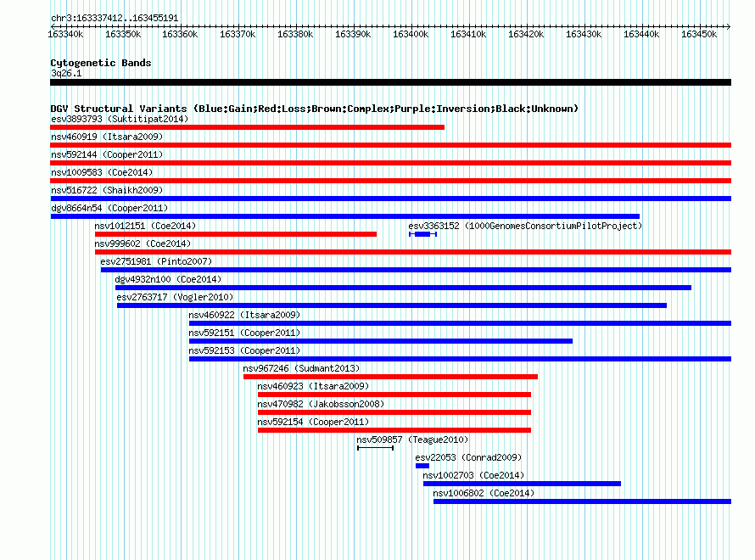Select nsv470982 (Jakobsson2008) label
The width and height of the screenshot is (755, 560).
pyautogui.click(x=321, y=404)
